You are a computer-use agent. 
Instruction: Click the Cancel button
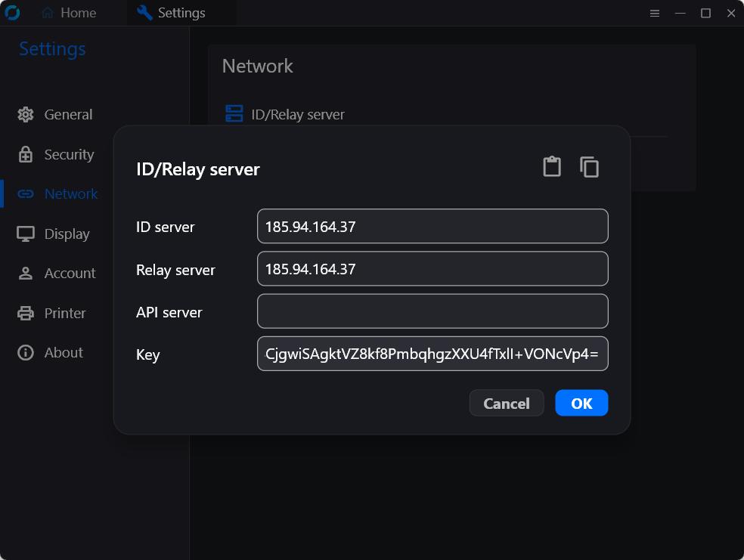507,403
